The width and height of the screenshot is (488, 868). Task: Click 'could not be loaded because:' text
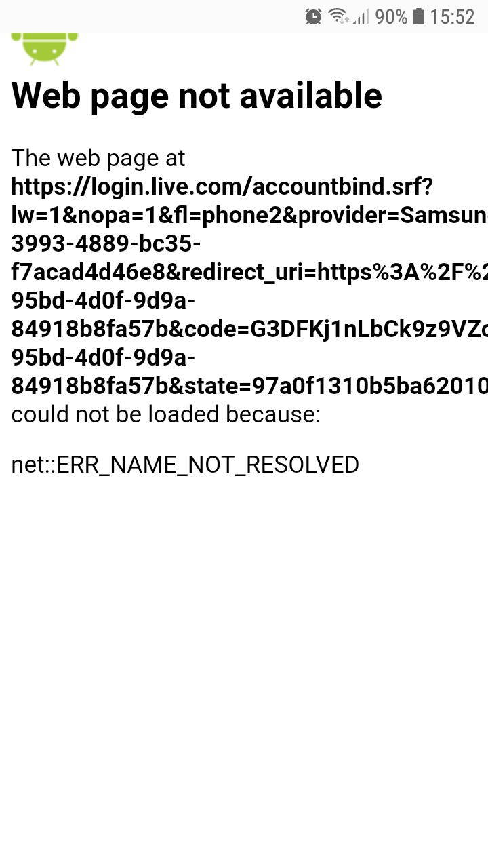tap(166, 414)
